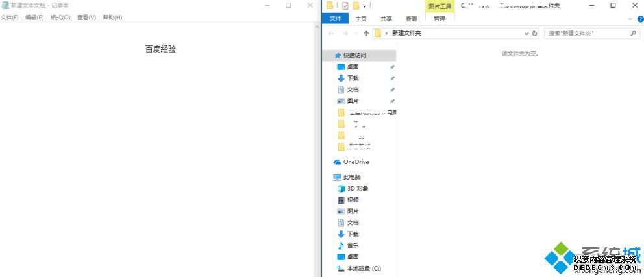The width and height of the screenshot is (644, 277).
Task: Open Explorer help question mark icon
Action: 640,19
